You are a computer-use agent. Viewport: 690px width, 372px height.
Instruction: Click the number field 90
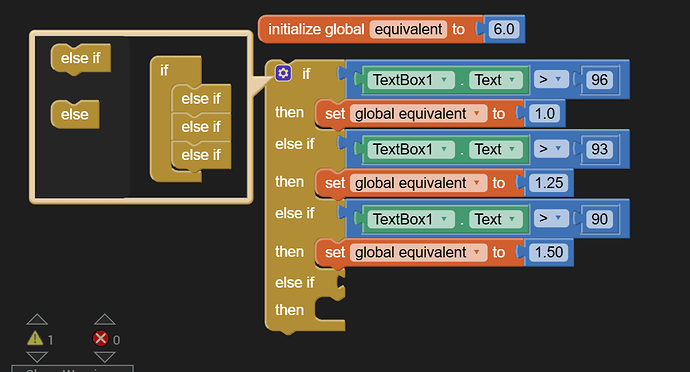(x=599, y=219)
